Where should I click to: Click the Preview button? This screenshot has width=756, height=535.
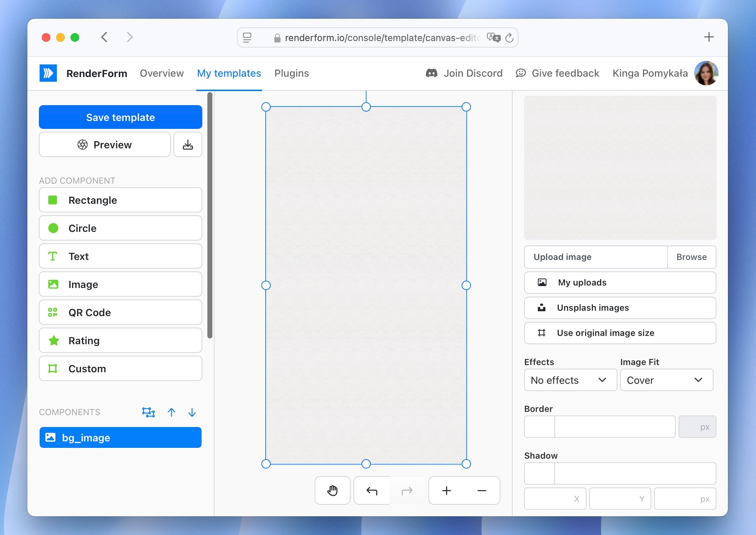(x=105, y=144)
